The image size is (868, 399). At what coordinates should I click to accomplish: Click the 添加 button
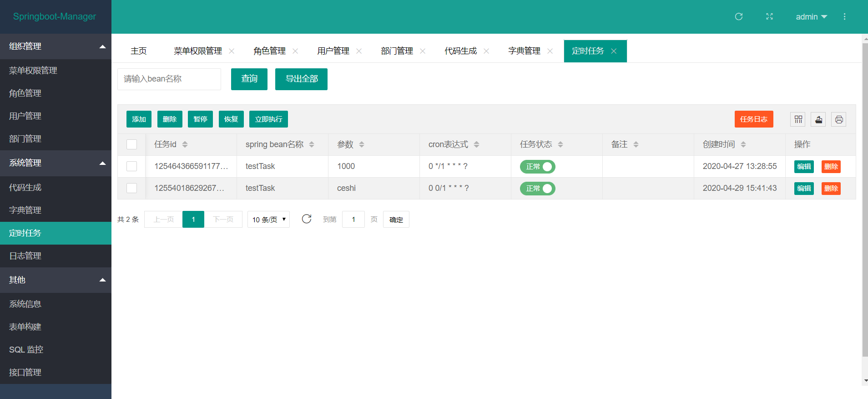pyautogui.click(x=139, y=119)
